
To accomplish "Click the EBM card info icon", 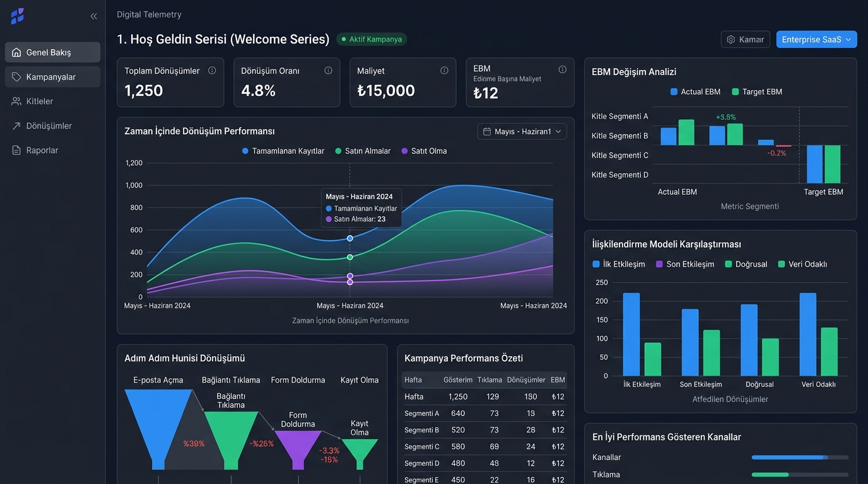I will [x=562, y=69].
